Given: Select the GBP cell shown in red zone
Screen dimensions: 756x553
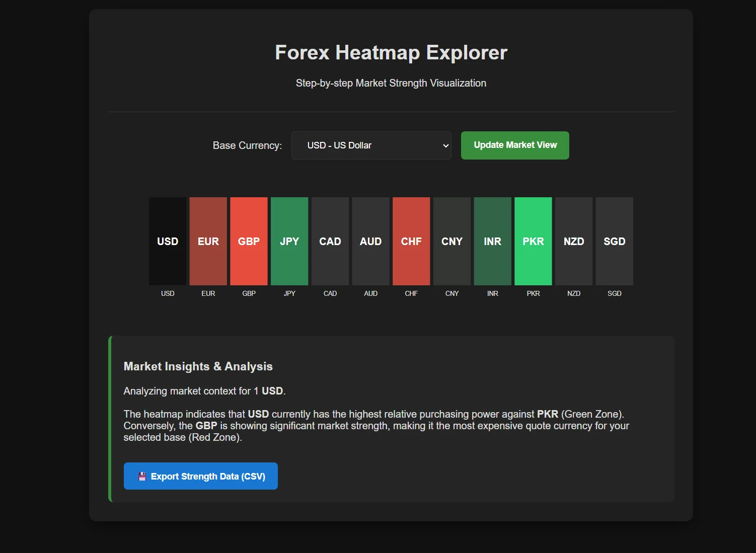Looking at the screenshot, I should pyautogui.click(x=249, y=241).
